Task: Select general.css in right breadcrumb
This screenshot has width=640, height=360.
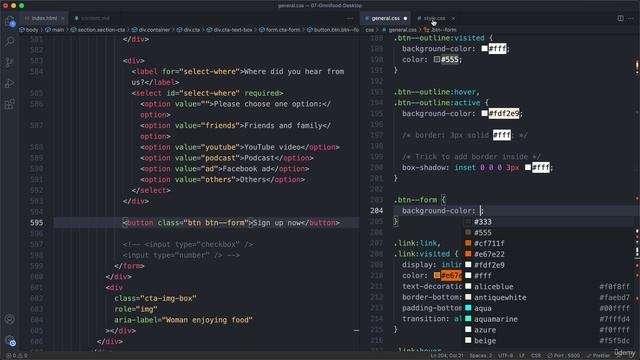Action: (x=402, y=30)
